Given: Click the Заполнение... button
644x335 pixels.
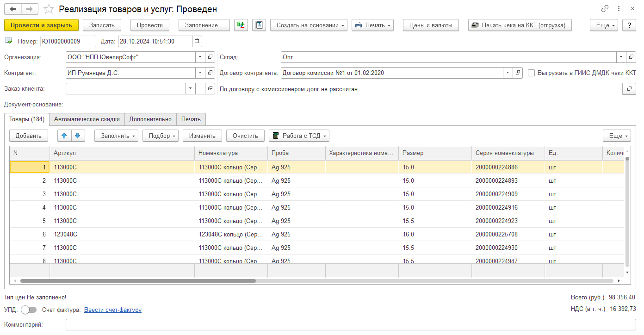Looking at the screenshot, I should (204, 25).
